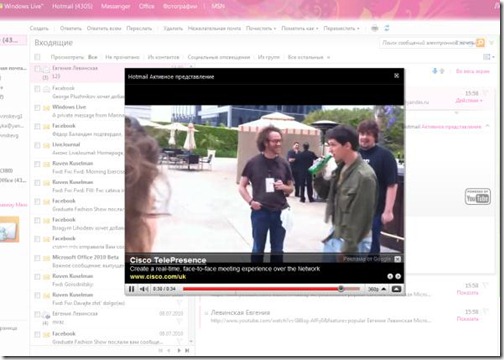Click the refresh icon in the toolbar
504x360 pixels.
pos(387,28)
